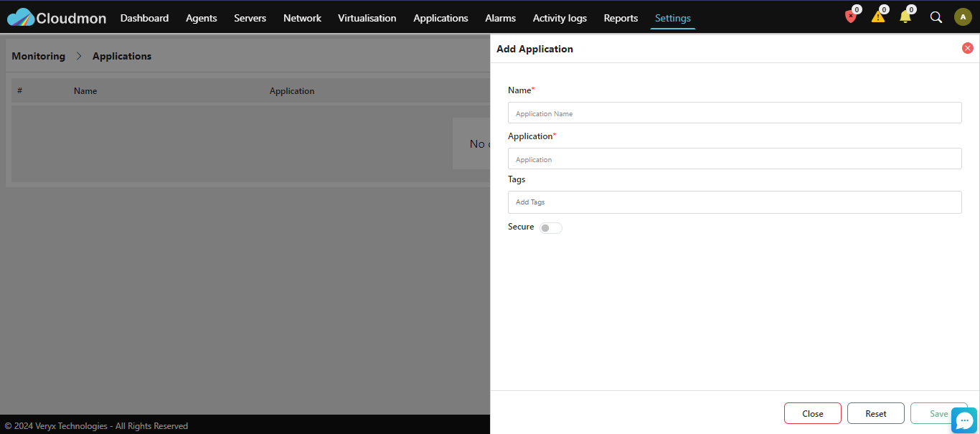980x434 pixels.
Task: Click the Cloudmon logo icon
Action: pos(21,17)
